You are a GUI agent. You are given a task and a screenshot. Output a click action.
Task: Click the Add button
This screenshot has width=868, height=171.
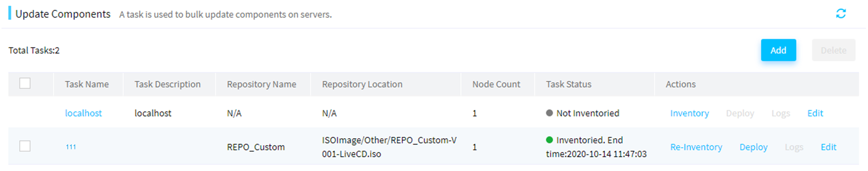pos(778,50)
